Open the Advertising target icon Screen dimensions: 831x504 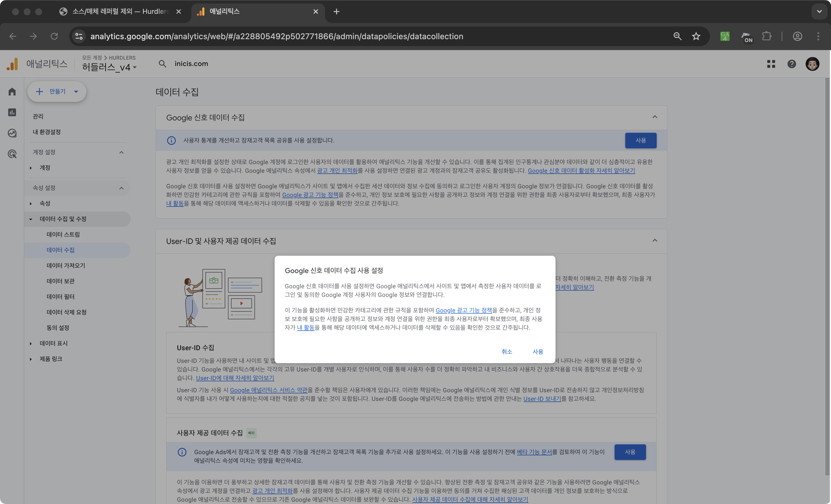click(12, 154)
